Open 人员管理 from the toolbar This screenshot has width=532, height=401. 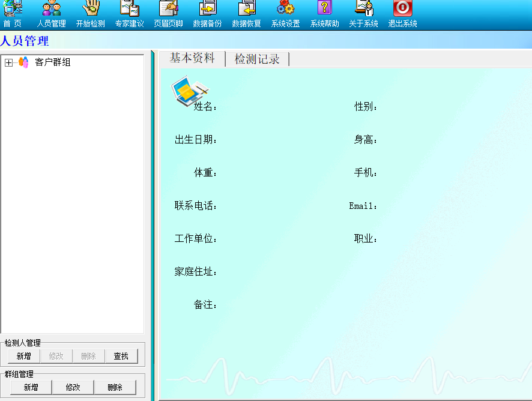tap(52, 9)
